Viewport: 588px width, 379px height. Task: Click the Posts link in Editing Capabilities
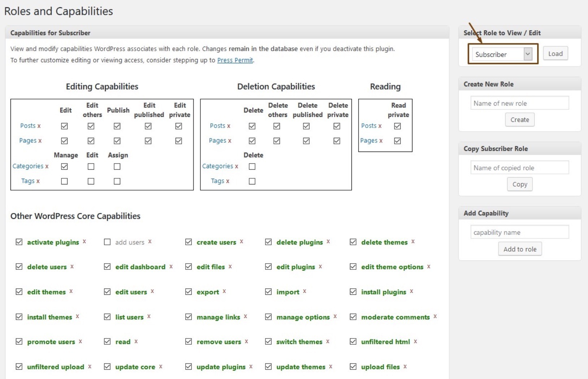[28, 125]
